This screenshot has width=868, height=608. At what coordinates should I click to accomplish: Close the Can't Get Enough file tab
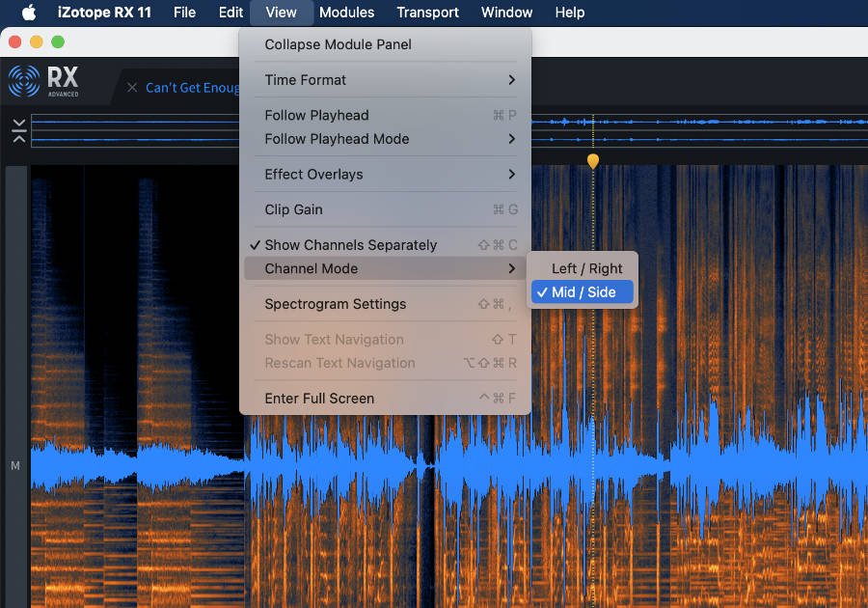(132, 88)
